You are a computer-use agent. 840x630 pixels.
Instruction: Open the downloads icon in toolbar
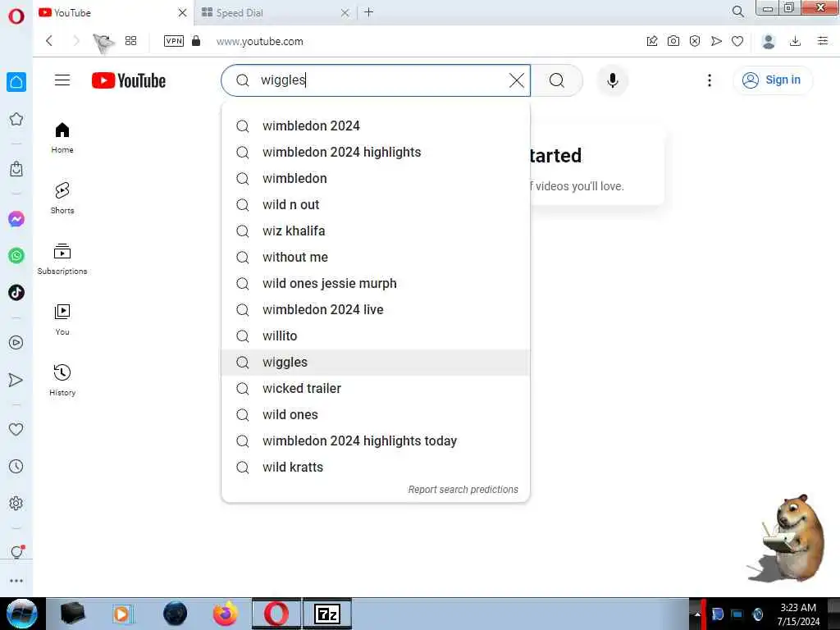tap(796, 41)
